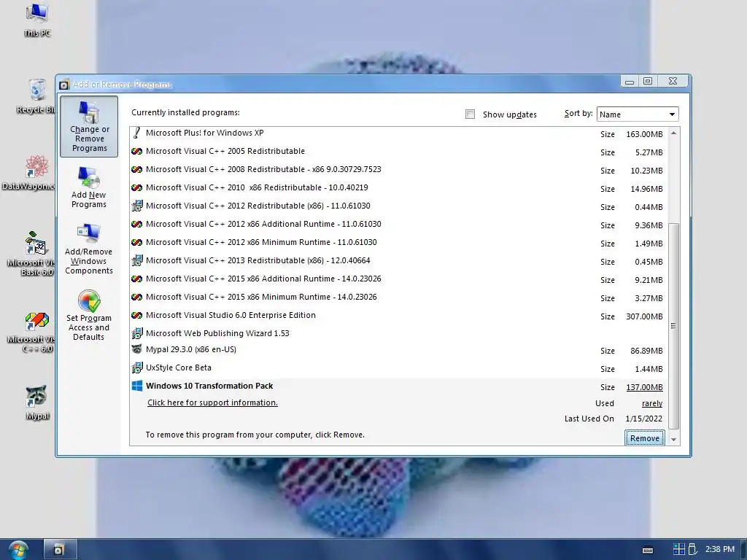Click the 86.89MB size value
Image resolution: width=747 pixels, height=560 pixels.
646,351
